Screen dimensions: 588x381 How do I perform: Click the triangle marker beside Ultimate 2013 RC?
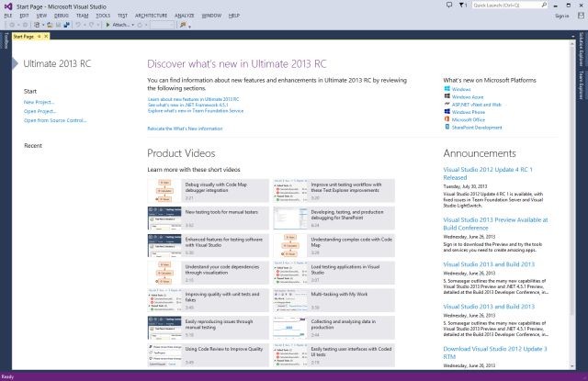point(15,63)
